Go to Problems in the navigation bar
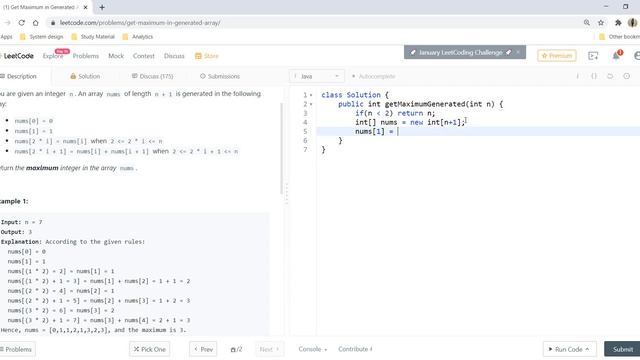This screenshot has width=640, height=360. pyautogui.click(x=86, y=56)
